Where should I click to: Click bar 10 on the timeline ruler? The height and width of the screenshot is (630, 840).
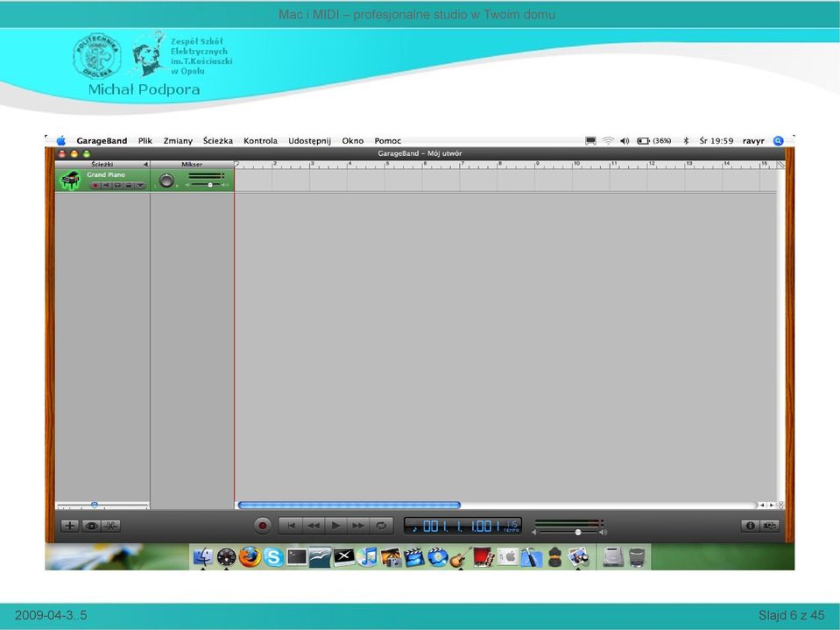click(x=576, y=164)
